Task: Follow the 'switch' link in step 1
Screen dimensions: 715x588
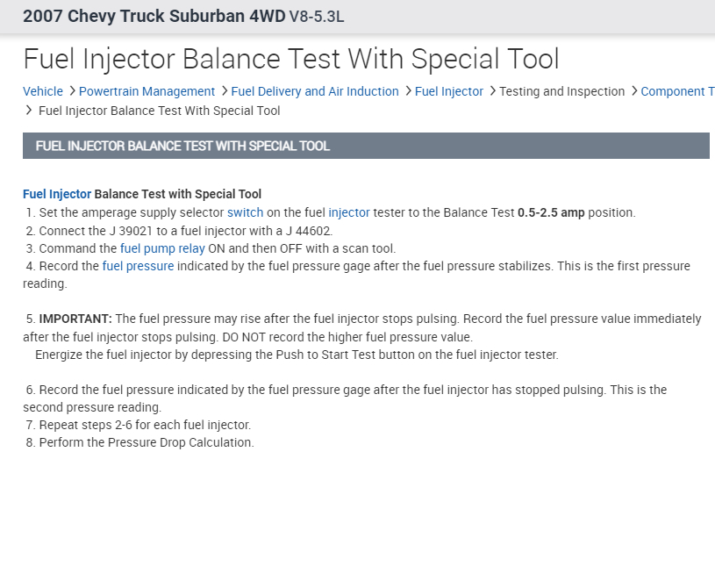Action: [x=245, y=212]
